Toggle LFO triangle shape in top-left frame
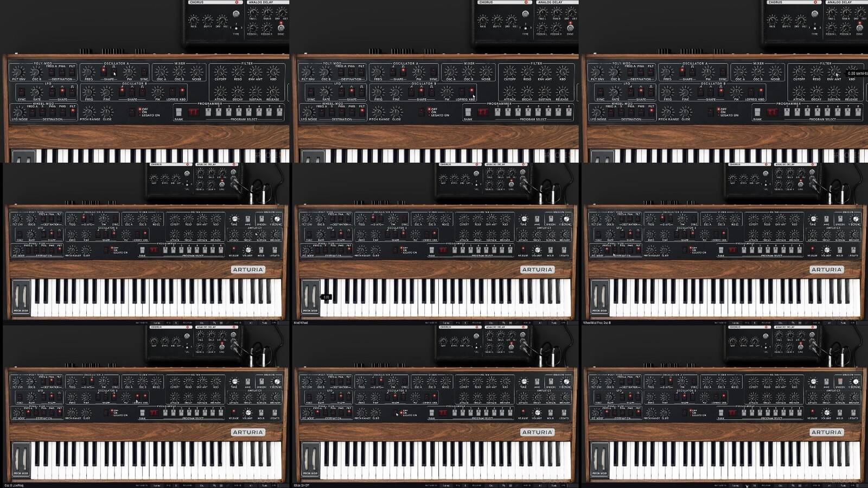Screen dimensions: 868x488 pos(62,92)
